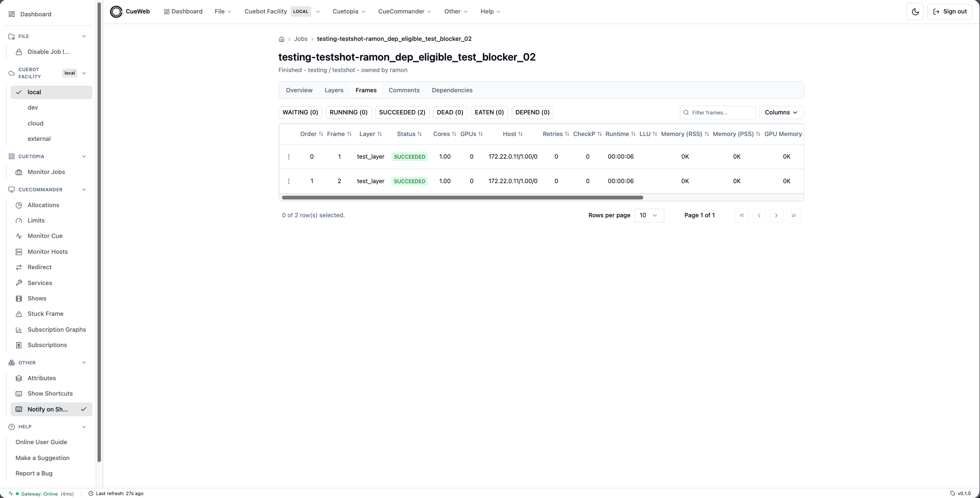The image size is (980, 498).
Task: Collapse the OTHER sidebar section
Action: (x=84, y=363)
